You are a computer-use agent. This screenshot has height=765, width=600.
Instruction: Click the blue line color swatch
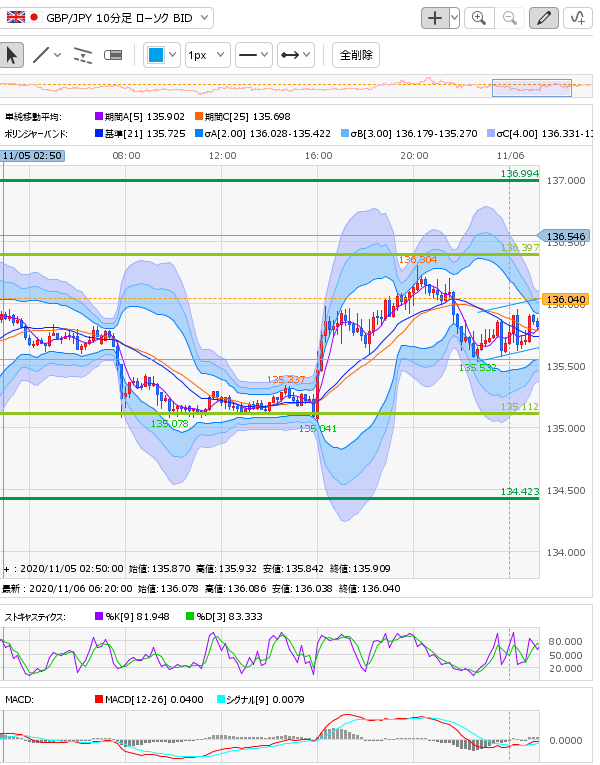point(156,55)
